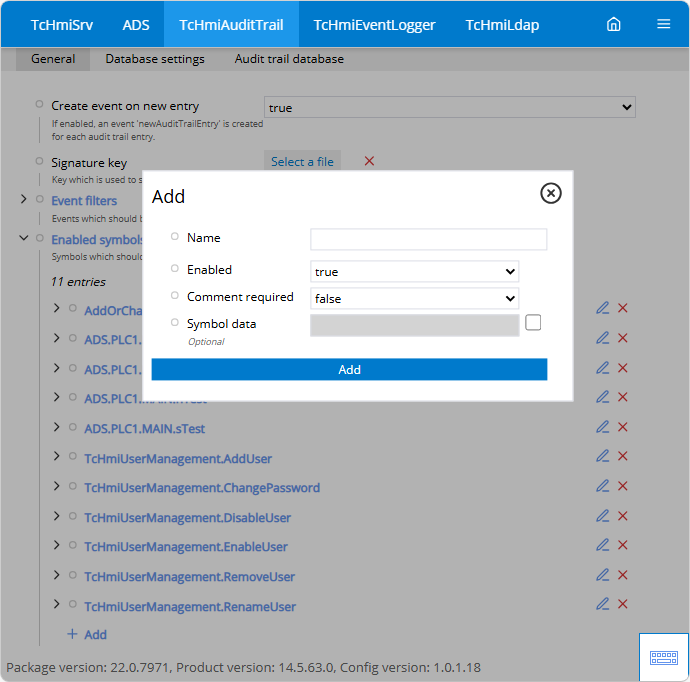The image size is (690, 682).
Task: Expand the TcHmiUserManagement.AddUser row
Action: [56, 456]
